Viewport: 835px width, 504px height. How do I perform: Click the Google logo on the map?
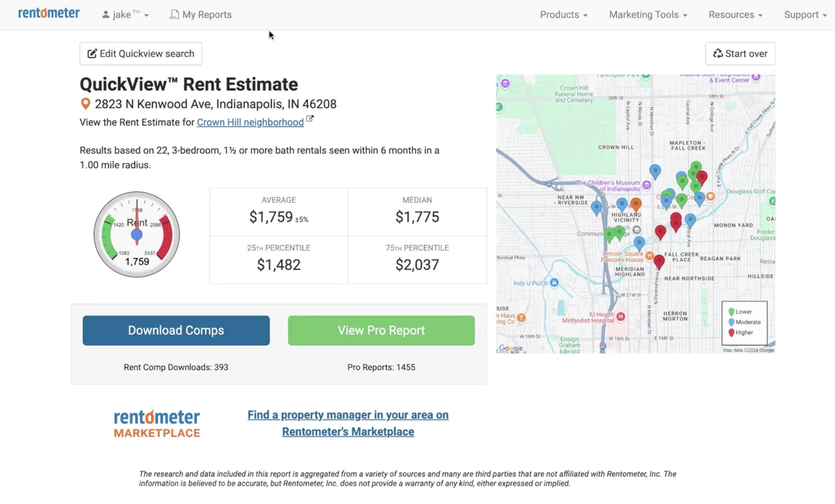click(511, 348)
